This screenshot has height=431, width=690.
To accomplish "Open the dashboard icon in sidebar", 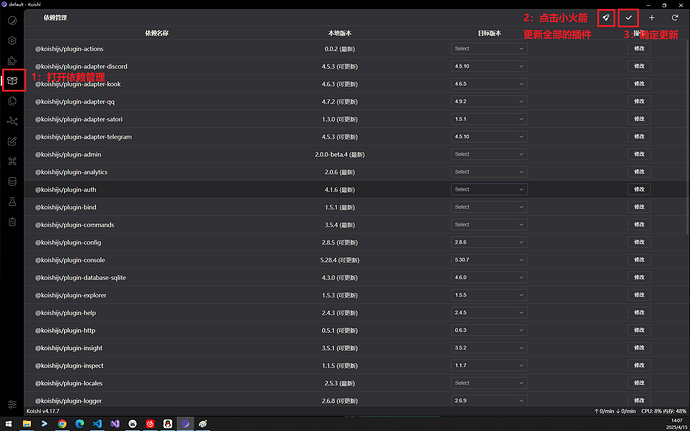I will pyautogui.click(x=12, y=20).
